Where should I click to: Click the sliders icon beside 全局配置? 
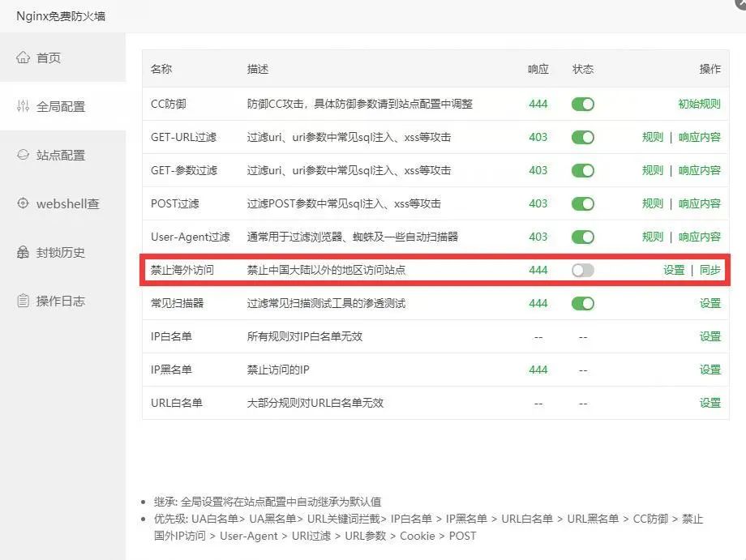[23, 106]
